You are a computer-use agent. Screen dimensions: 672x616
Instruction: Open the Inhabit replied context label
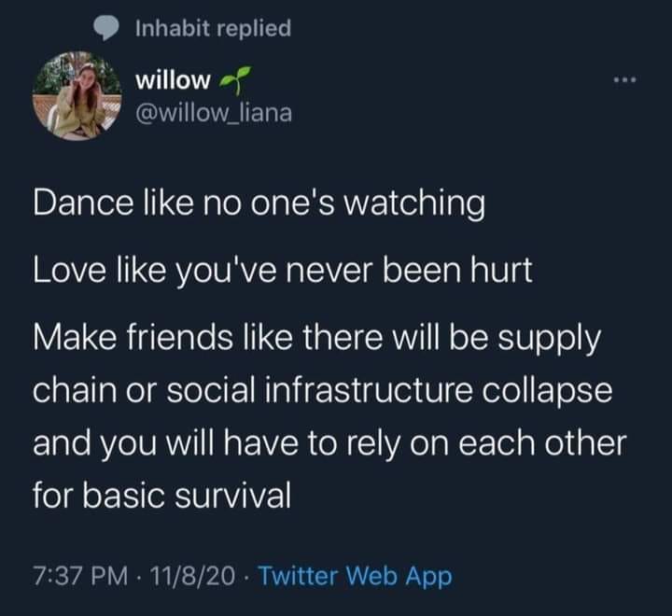click(x=214, y=28)
